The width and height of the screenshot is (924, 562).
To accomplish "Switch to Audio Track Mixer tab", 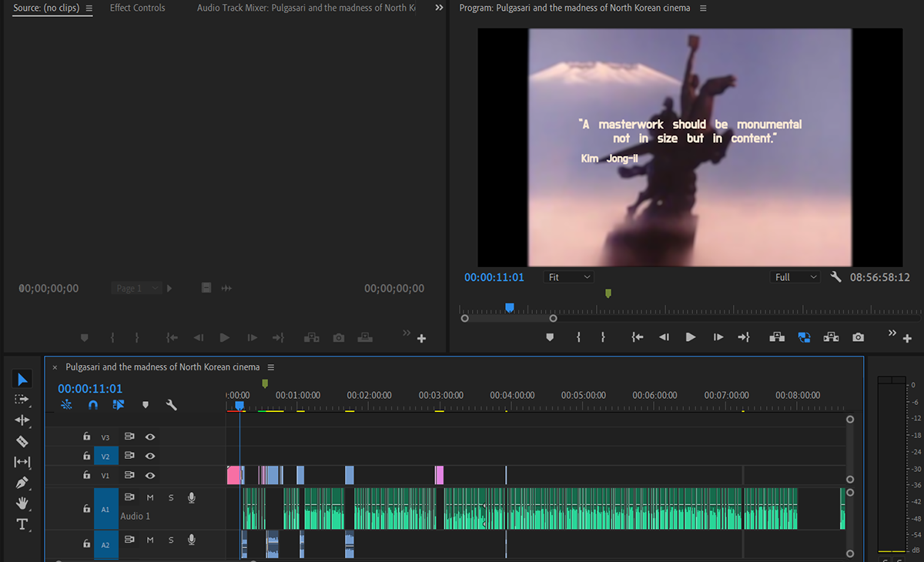I will tap(306, 8).
